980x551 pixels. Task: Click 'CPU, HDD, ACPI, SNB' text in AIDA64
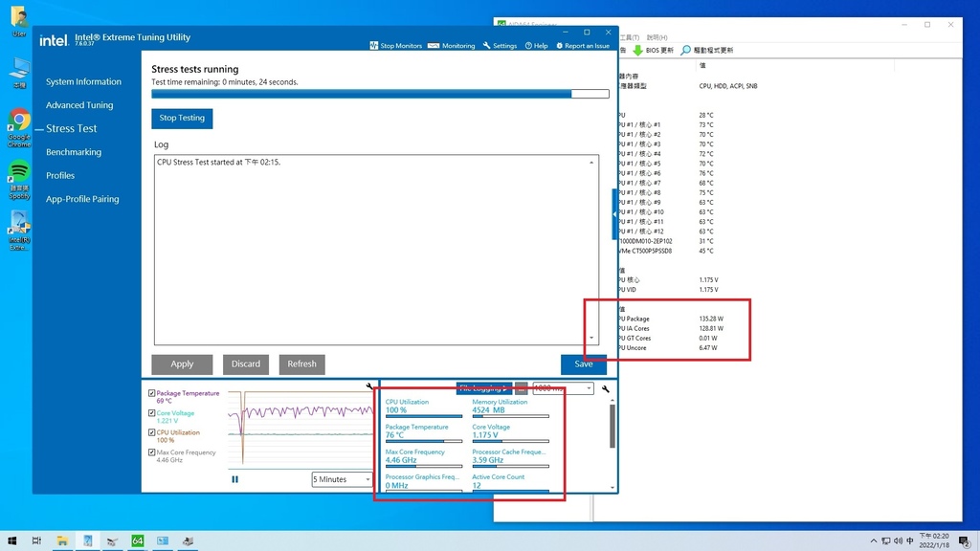[728, 86]
